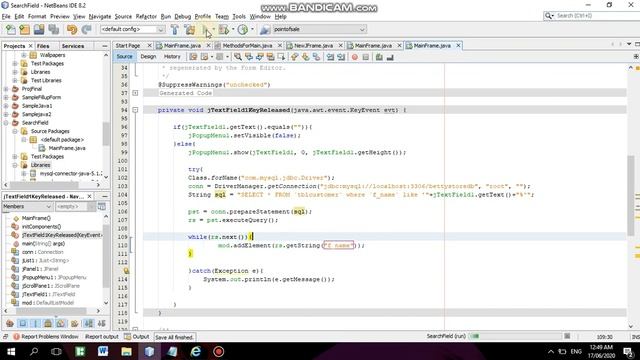Click the Profile Project icon
This screenshot has height=360, width=640.
click(243, 29)
